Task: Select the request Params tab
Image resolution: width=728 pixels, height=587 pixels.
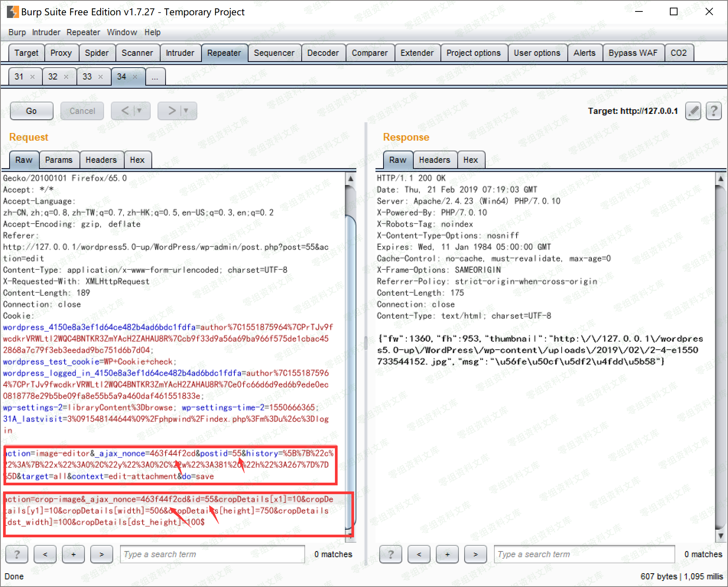Action: click(58, 160)
